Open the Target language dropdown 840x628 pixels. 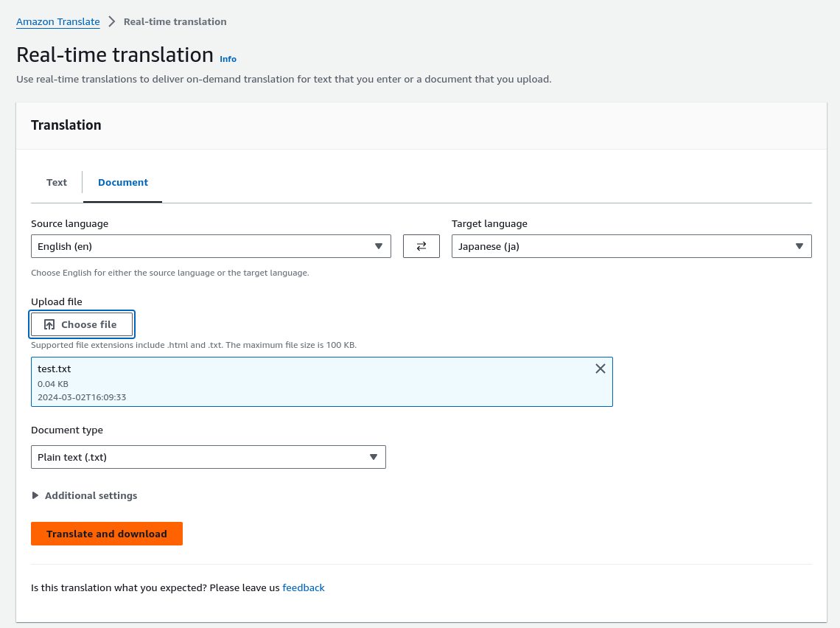pyautogui.click(x=631, y=246)
